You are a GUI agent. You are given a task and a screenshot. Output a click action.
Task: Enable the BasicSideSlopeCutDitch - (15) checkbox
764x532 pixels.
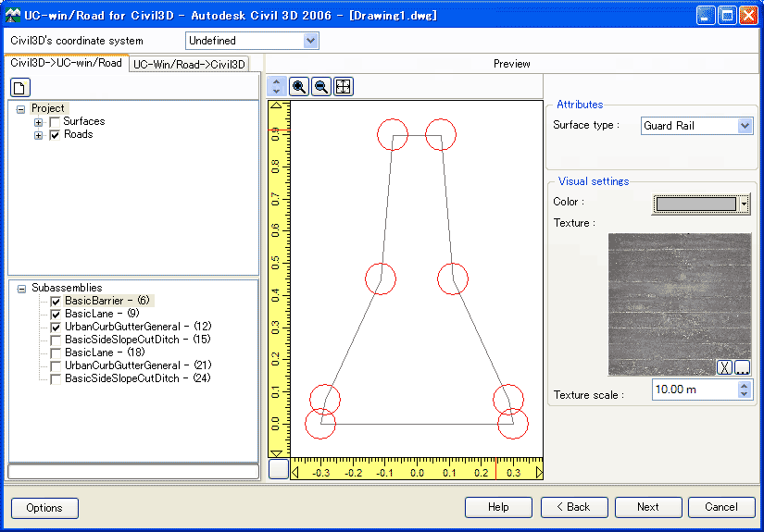pos(56,340)
